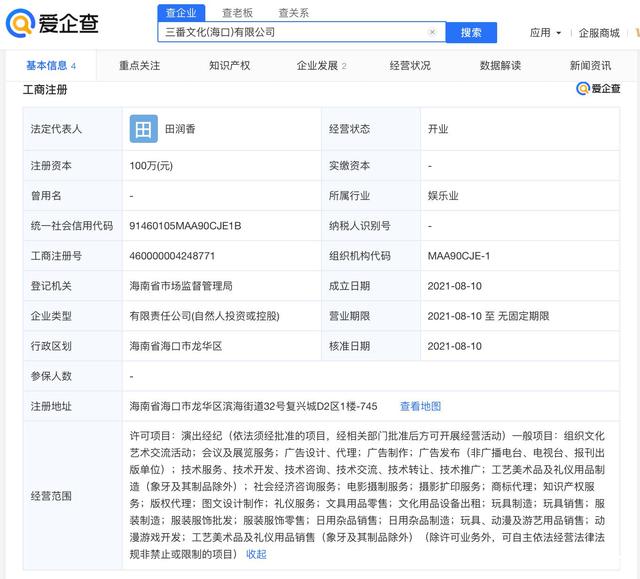This screenshot has height=579, width=640.
Task: Go to the 重点关注 tab
Action: 139,66
